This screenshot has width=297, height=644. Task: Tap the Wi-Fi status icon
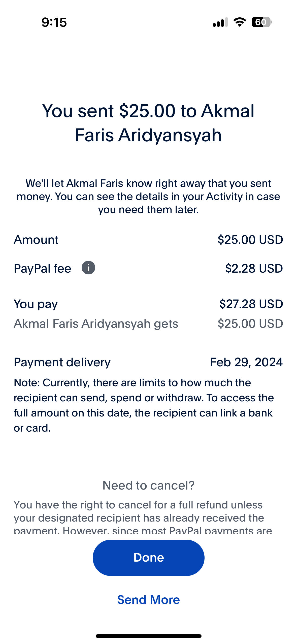[x=240, y=22]
